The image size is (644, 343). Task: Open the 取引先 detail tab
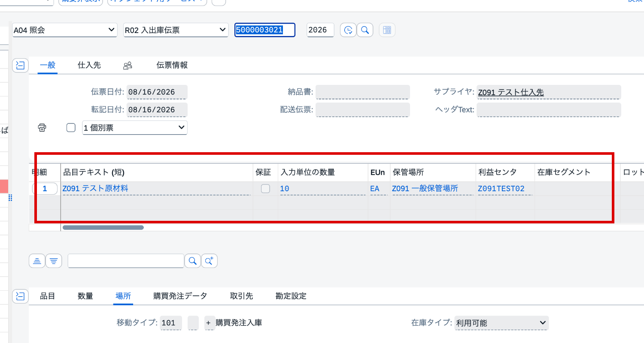pos(242,296)
